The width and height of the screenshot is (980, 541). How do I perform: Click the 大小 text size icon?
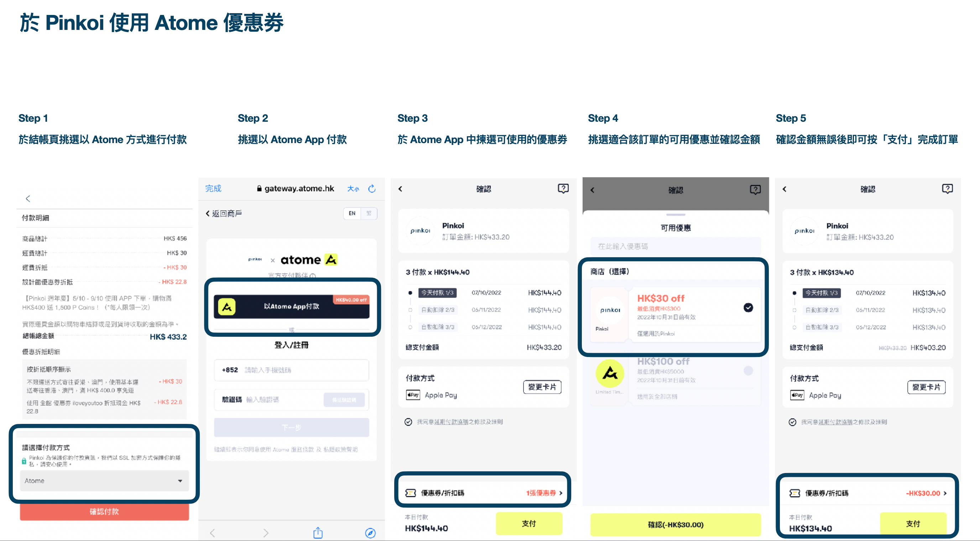click(x=353, y=189)
